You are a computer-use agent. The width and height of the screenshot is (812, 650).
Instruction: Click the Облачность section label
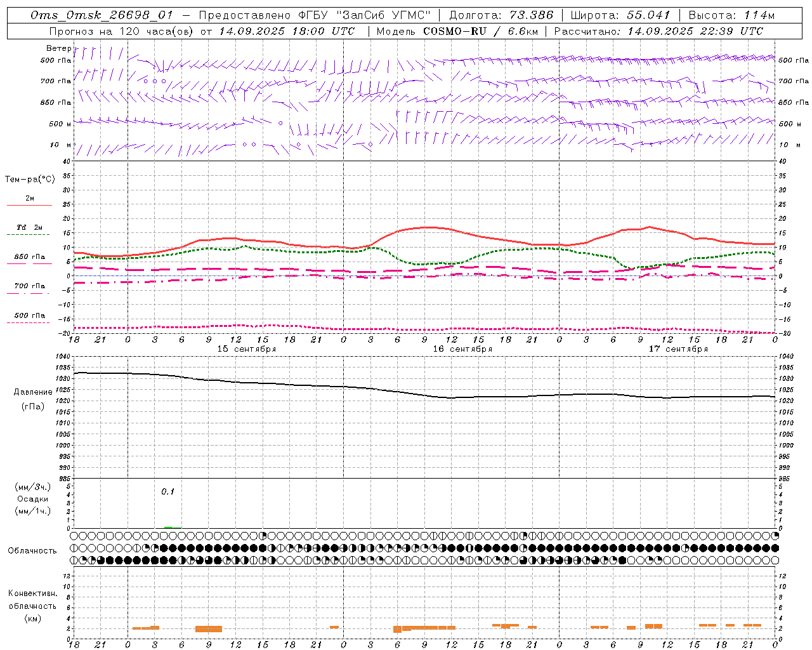[x=32, y=551]
